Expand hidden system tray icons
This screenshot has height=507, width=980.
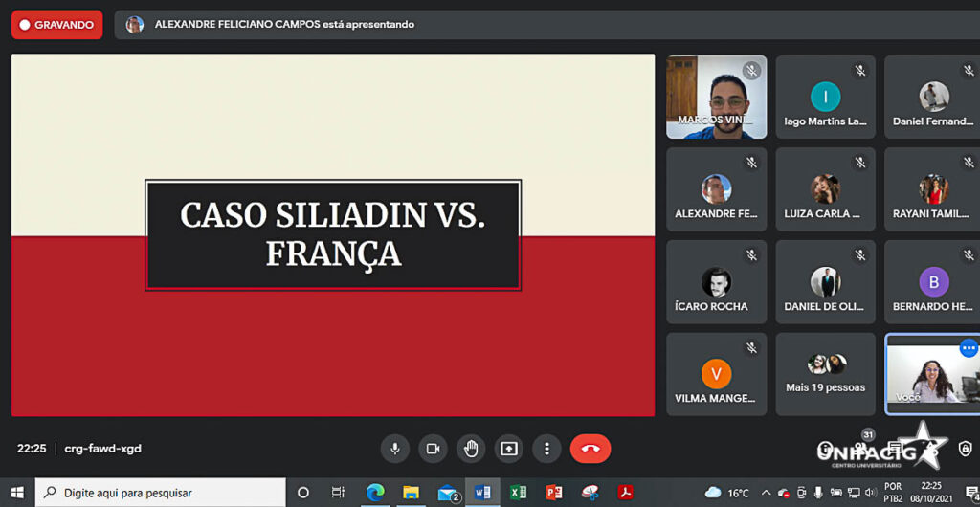(x=765, y=493)
